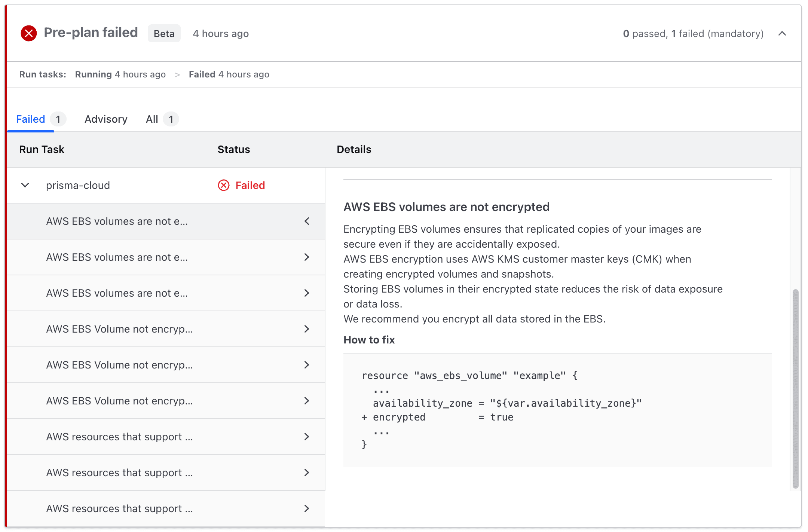The width and height of the screenshot is (808, 532).
Task: Click the Beta badge next to Pre-plan failed
Action: tap(164, 33)
